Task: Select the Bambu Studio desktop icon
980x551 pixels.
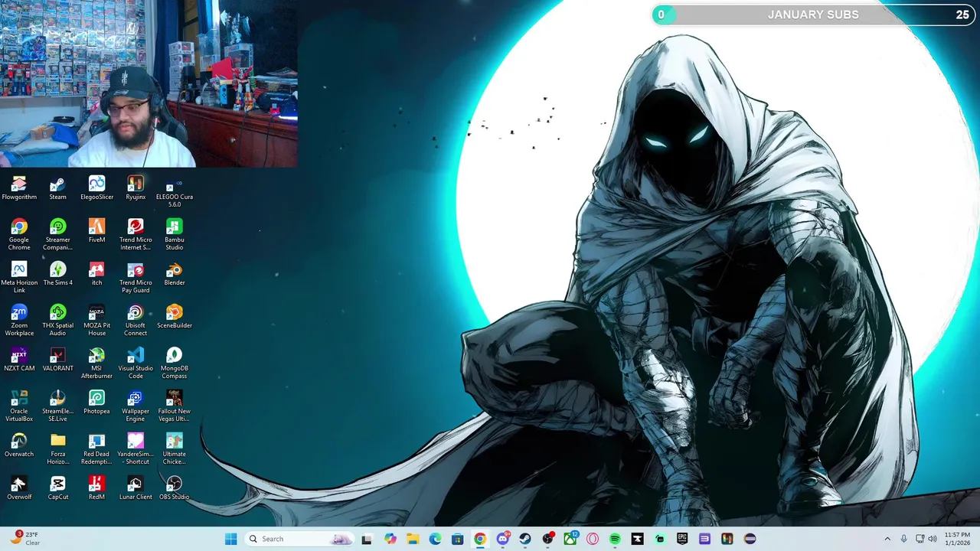Action: [175, 235]
